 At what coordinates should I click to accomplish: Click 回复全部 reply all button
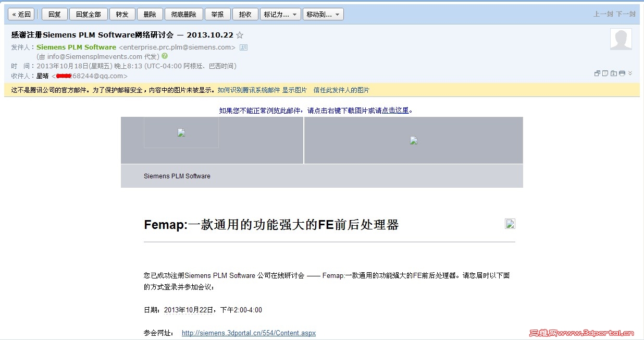click(x=89, y=15)
